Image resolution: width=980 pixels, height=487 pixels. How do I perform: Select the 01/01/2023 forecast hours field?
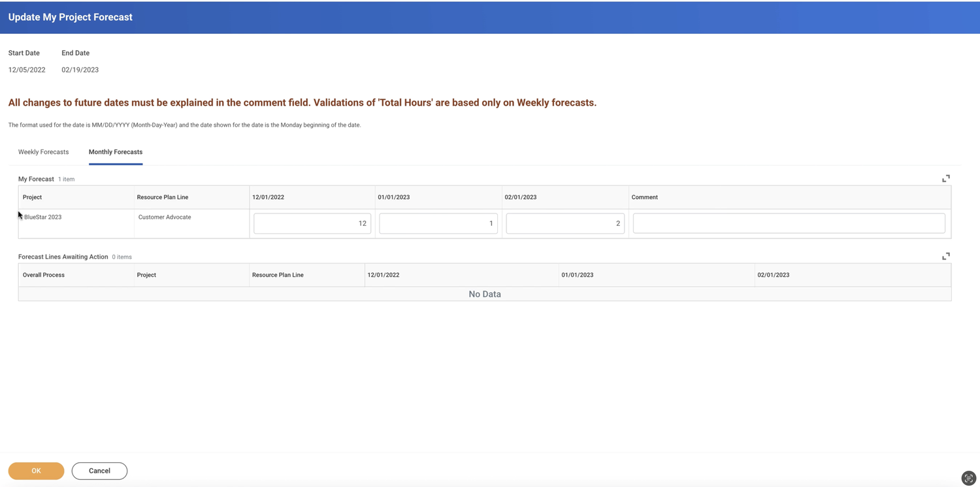pos(438,223)
